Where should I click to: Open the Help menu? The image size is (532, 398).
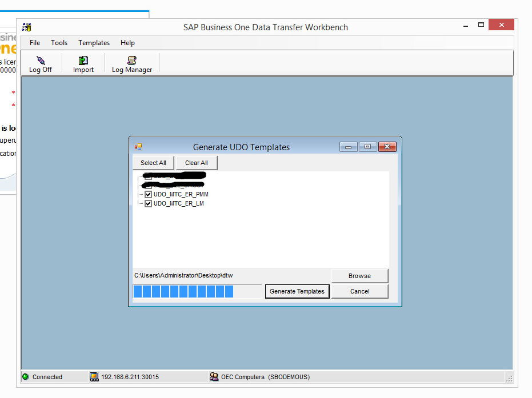[x=127, y=43]
